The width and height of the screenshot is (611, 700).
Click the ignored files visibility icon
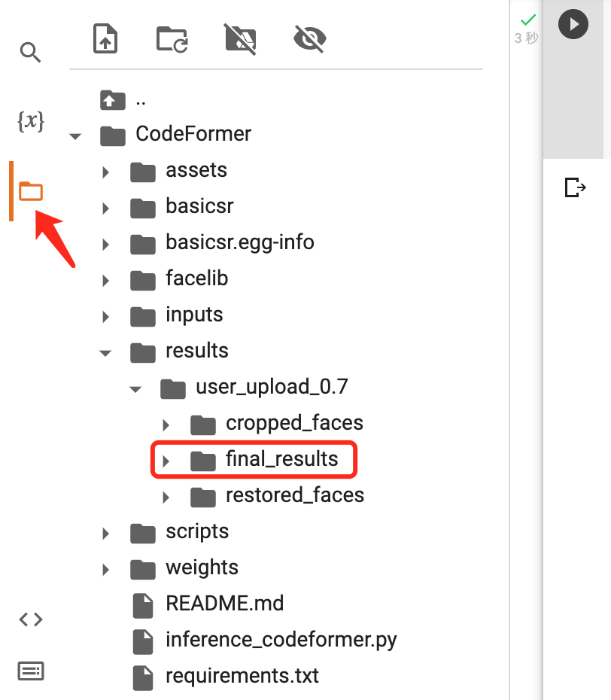pyautogui.click(x=239, y=38)
